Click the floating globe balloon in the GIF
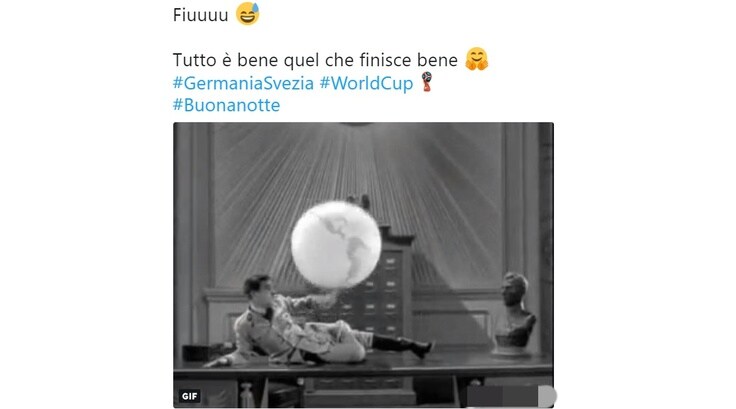The width and height of the screenshot is (736, 409). point(336,244)
